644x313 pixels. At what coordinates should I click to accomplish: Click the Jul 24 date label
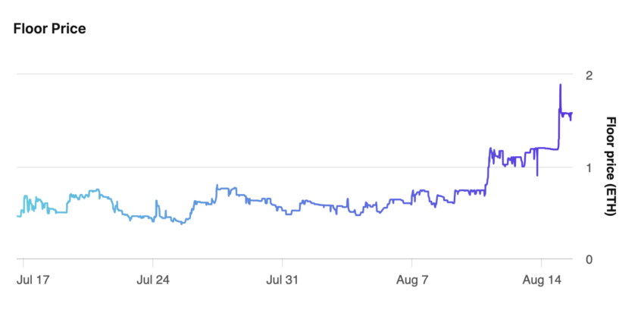pyautogui.click(x=153, y=280)
